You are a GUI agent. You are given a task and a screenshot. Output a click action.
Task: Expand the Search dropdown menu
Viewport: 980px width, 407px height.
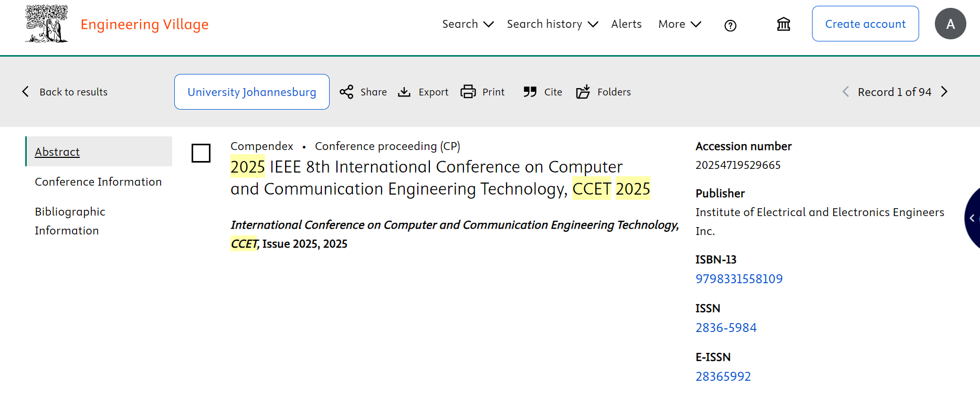coord(467,24)
